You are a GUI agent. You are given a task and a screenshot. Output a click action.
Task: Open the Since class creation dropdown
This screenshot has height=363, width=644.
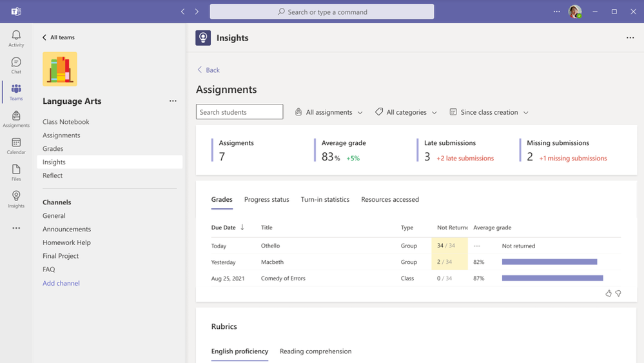point(489,112)
